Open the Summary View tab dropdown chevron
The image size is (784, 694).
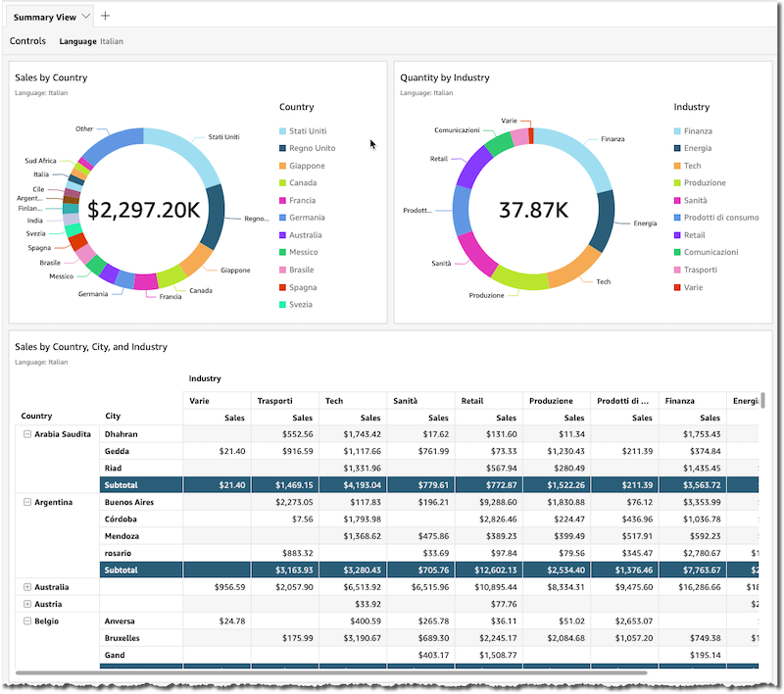click(86, 16)
